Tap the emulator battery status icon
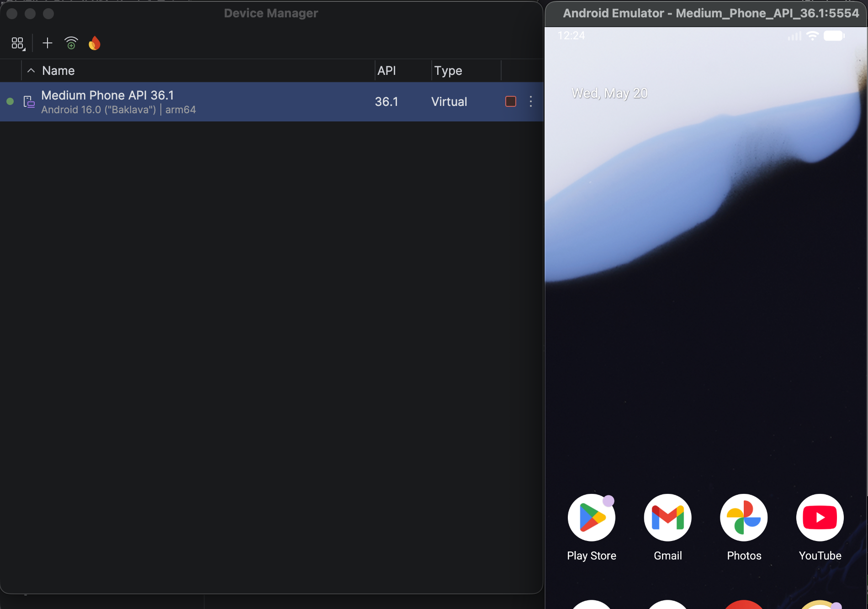 click(x=834, y=36)
